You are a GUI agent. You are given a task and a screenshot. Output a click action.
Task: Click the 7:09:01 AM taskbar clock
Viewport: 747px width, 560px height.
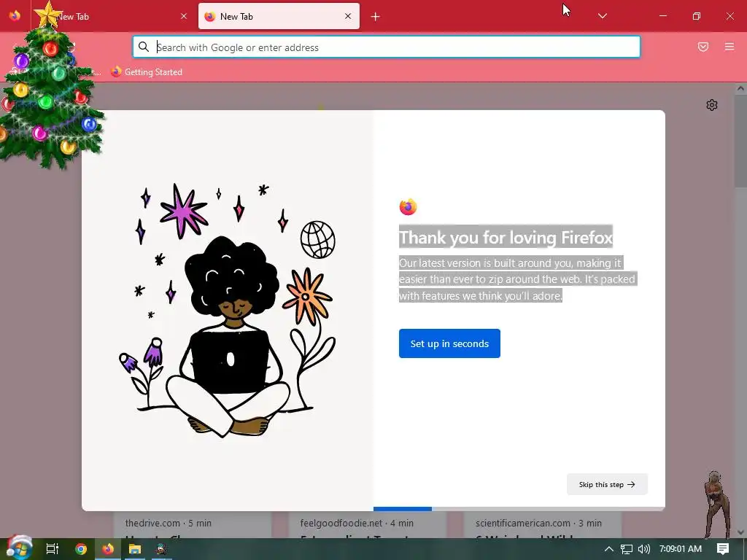coord(681,549)
